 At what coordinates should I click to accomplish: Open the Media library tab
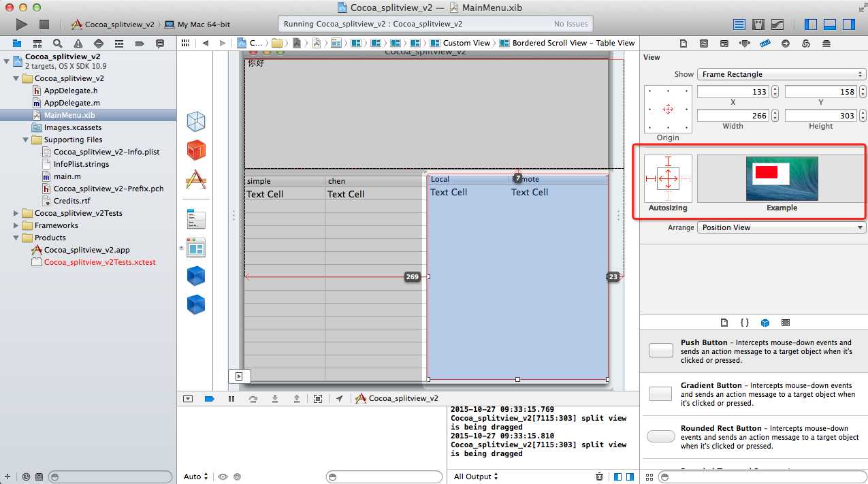786,323
